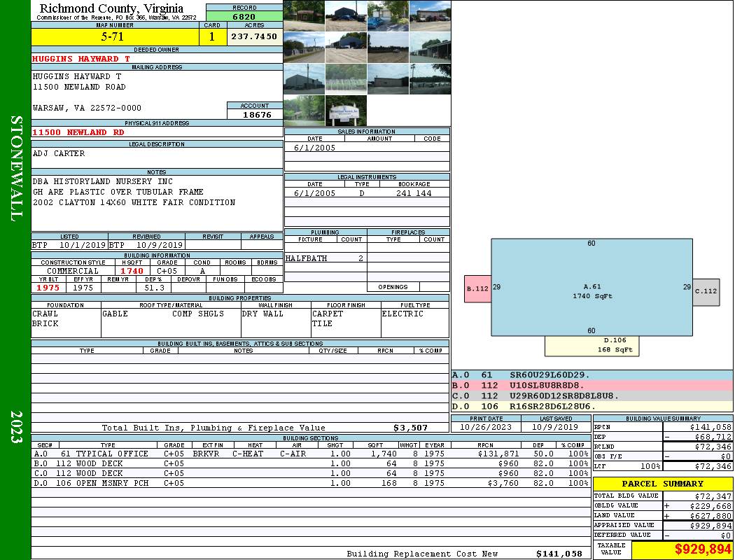Click deeded owner name HUGGINS HAYWARD T

pos(81,59)
